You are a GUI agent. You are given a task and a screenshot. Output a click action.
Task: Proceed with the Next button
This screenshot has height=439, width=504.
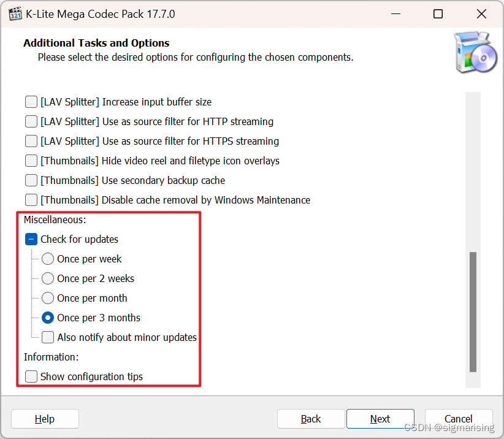(380, 419)
